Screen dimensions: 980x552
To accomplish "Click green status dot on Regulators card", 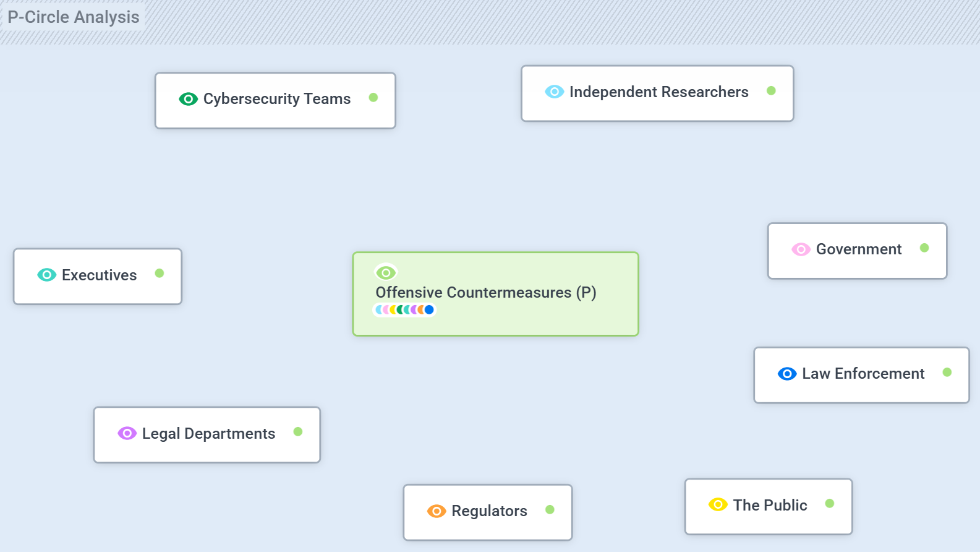I will click(x=550, y=510).
